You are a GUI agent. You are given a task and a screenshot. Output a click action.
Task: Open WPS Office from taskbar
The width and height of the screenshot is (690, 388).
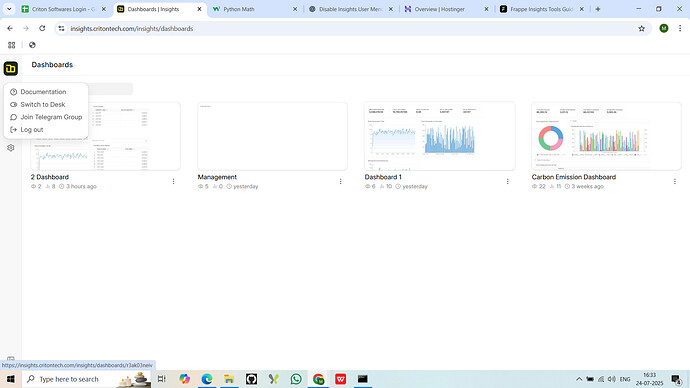(341, 379)
